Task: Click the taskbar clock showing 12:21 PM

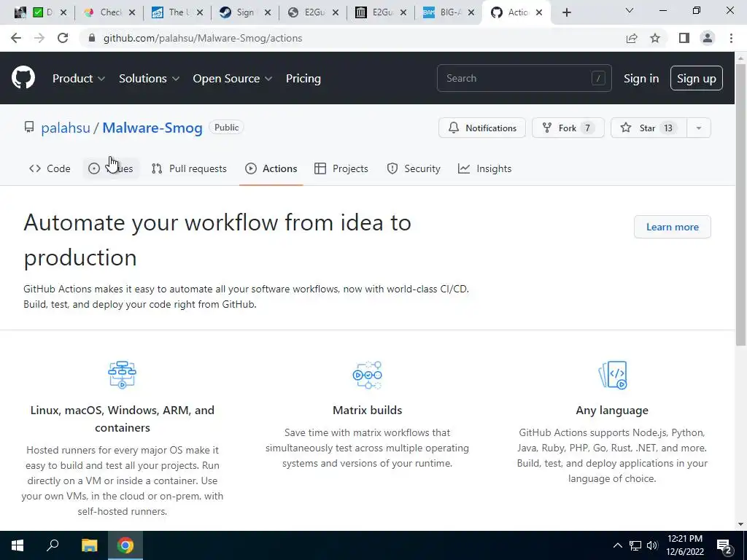Action: 684,545
